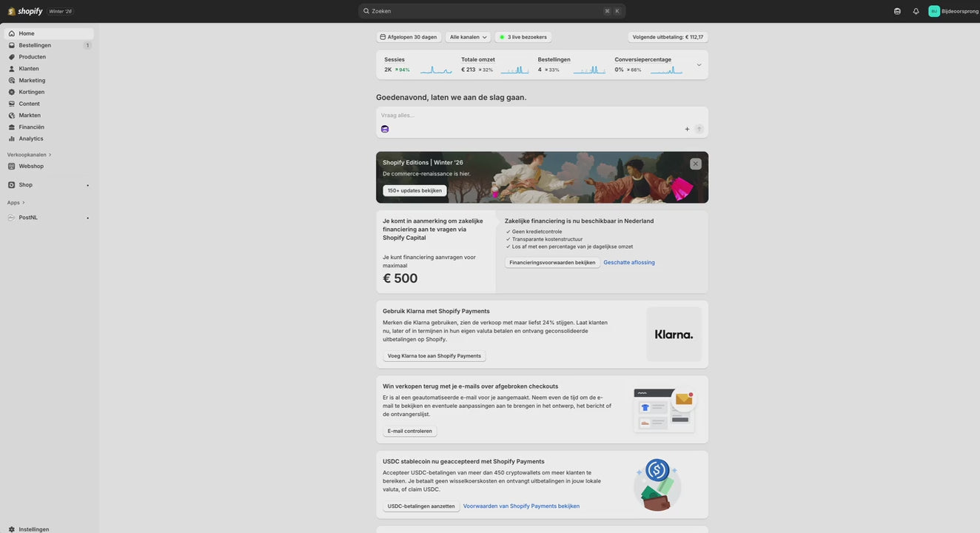Focus the Zoeken search field
Viewport: 980px width, 533px height.
pyautogui.click(x=492, y=11)
